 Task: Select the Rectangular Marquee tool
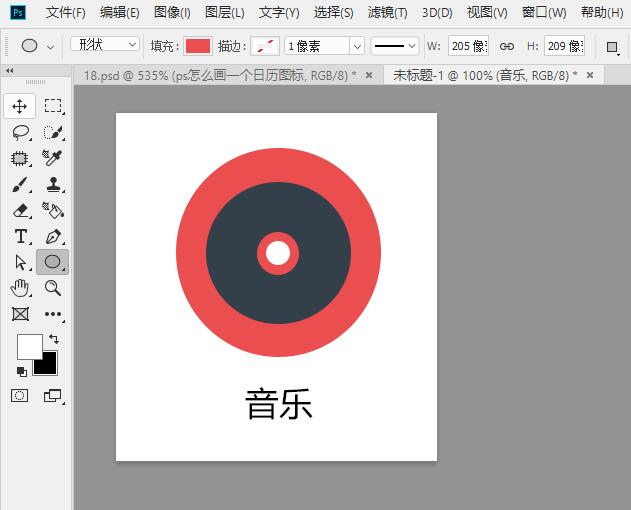pyautogui.click(x=53, y=106)
